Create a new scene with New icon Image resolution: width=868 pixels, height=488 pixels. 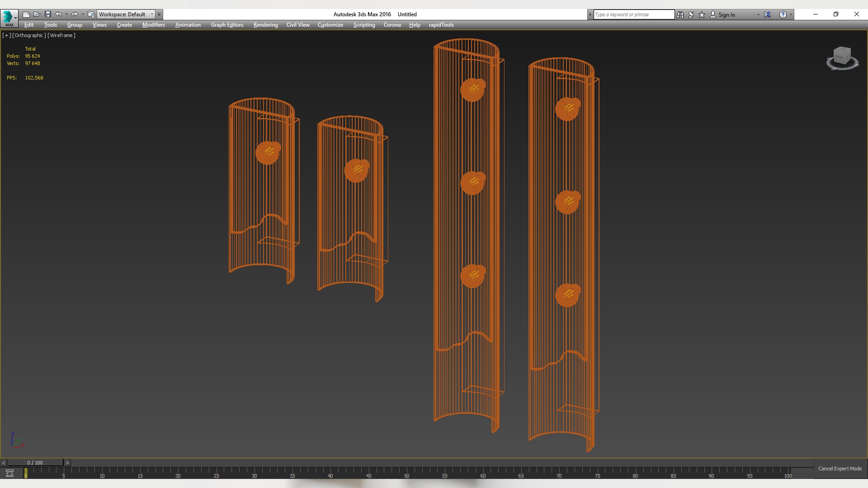coord(26,14)
